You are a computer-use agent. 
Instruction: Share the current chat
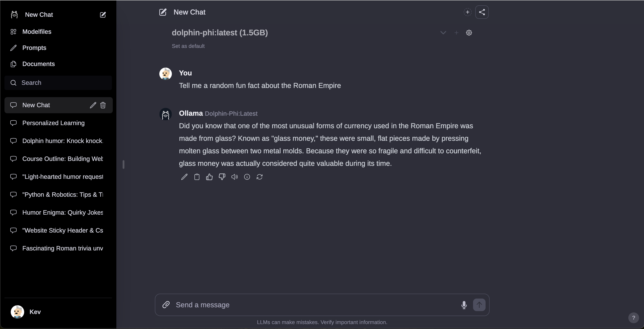(482, 12)
